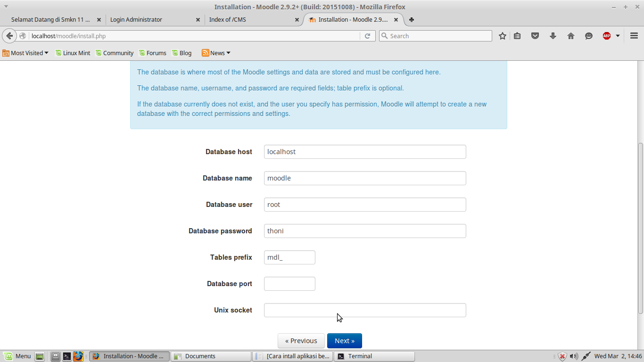This screenshot has height=362, width=644.
Task: Show bookmarks list icon
Action: (x=517, y=36)
